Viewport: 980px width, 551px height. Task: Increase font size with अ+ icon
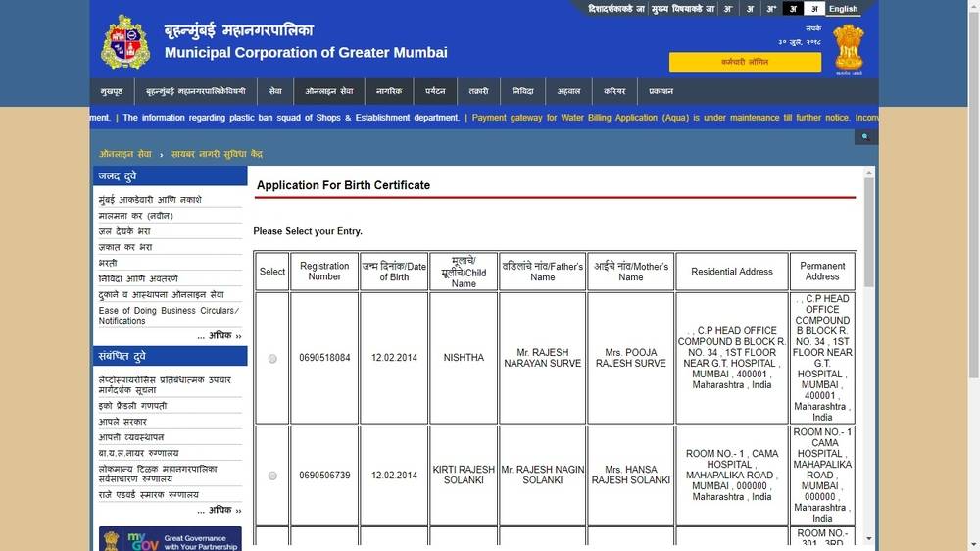point(771,9)
